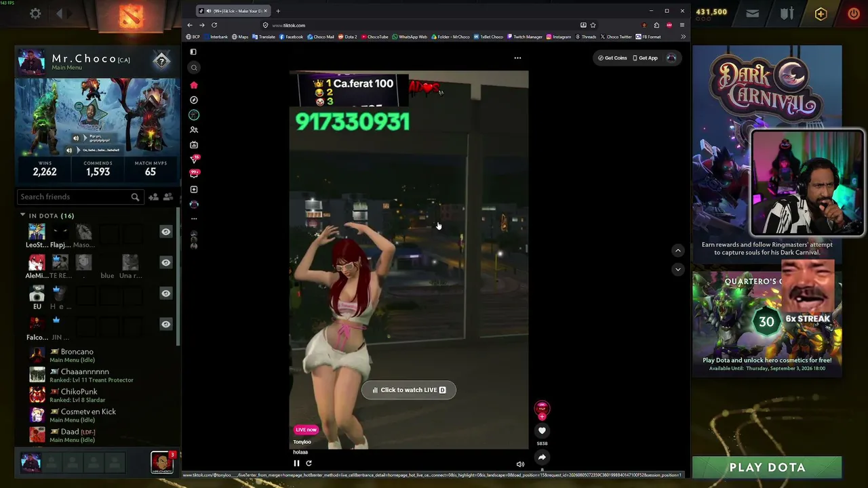Image resolution: width=868 pixels, height=488 pixels.
Task: Share the TikTok video
Action: 542,457
